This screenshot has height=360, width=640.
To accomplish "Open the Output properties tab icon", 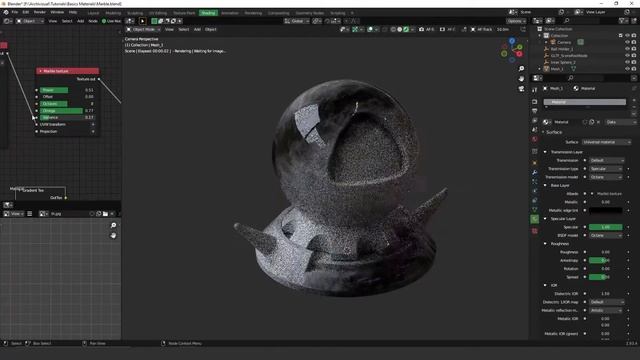I will coord(535,111).
